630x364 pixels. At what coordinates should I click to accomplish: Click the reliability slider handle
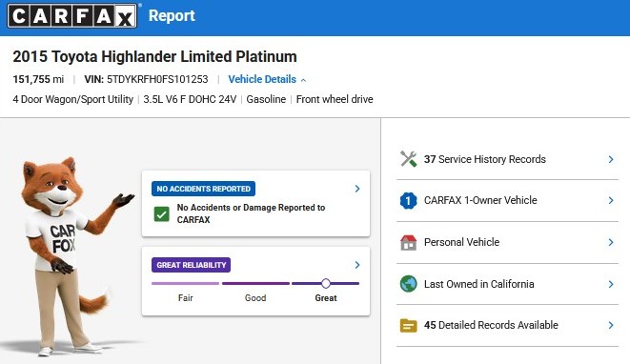point(326,284)
